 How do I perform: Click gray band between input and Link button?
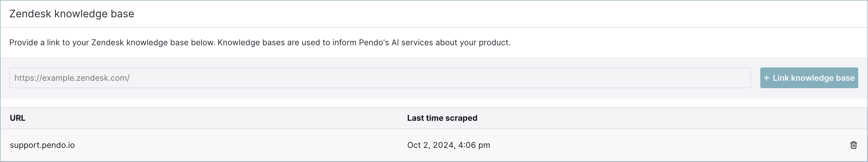pos(755,78)
